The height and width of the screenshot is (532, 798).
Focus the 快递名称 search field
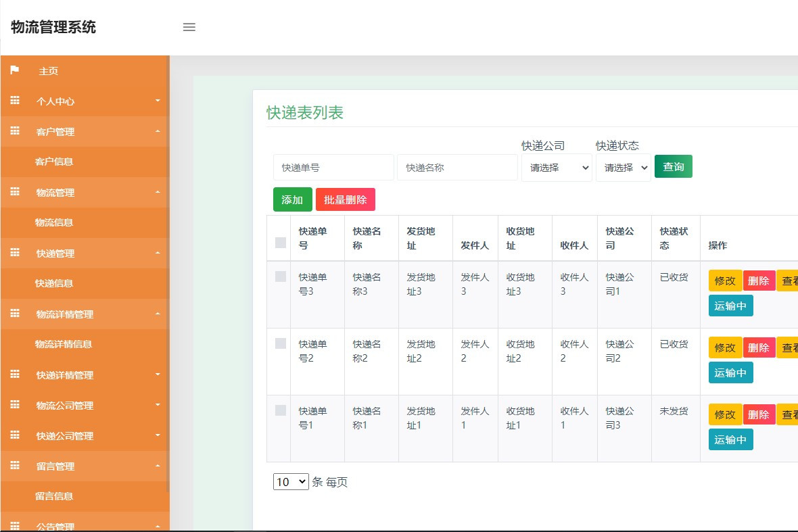[x=458, y=168]
